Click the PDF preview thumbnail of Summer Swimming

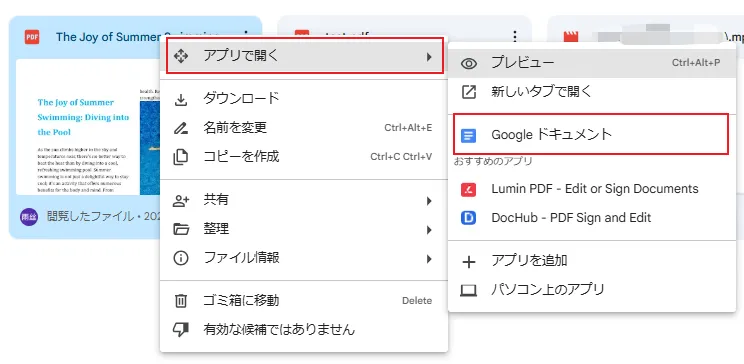89,127
